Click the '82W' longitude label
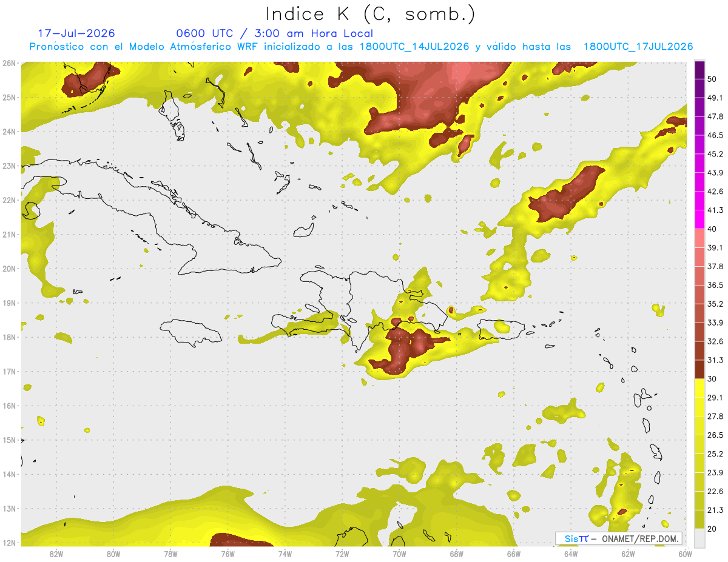The image size is (728, 562). 56,554
